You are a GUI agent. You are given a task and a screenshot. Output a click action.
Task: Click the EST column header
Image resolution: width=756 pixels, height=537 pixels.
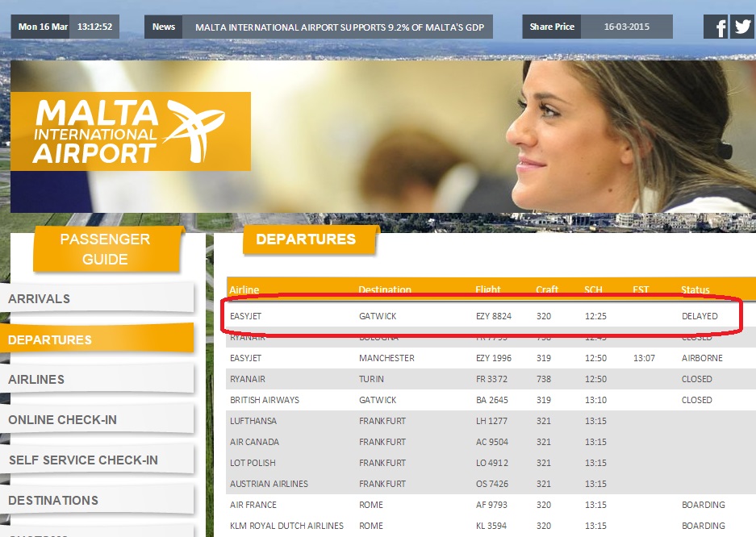pos(641,290)
